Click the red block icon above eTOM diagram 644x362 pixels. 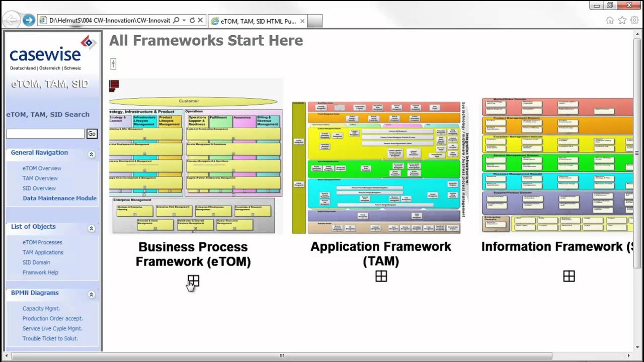coord(114,85)
